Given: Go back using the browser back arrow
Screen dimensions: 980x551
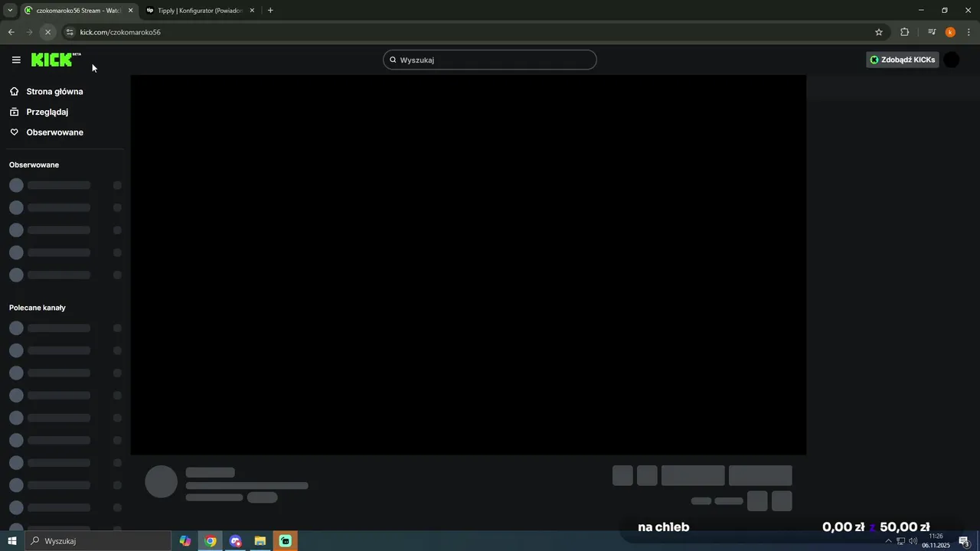Looking at the screenshot, I should (11, 32).
